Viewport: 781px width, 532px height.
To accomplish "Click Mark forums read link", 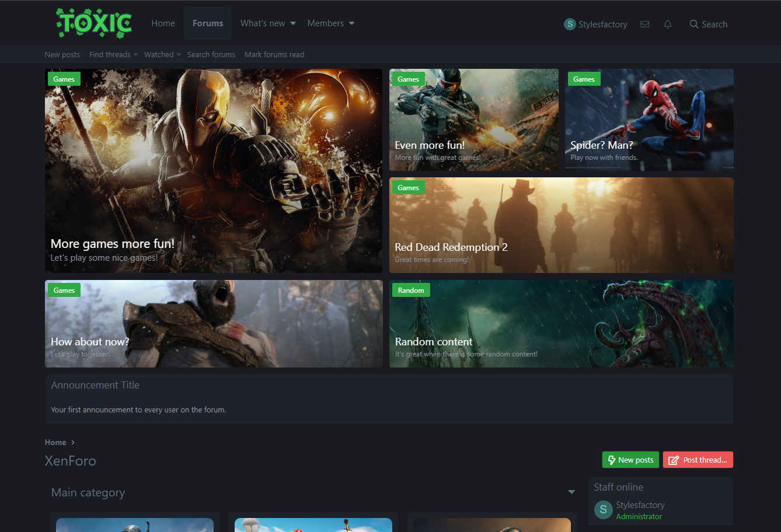I will coord(274,55).
